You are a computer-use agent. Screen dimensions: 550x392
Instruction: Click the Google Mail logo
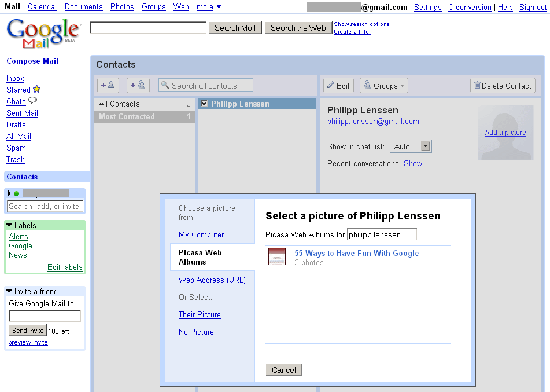tap(43, 33)
